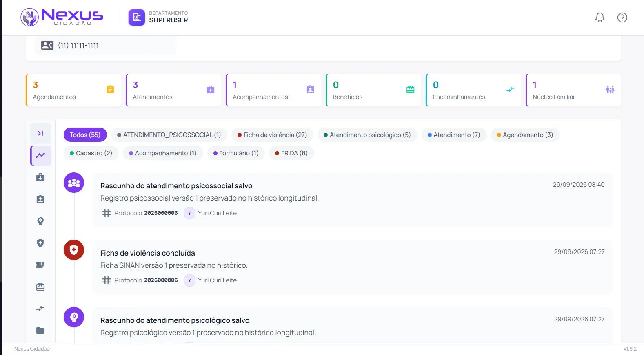Filter by Atendimento (7)
Screen dimensions: 644x355
pyautogui.click(x=454, y=135)
